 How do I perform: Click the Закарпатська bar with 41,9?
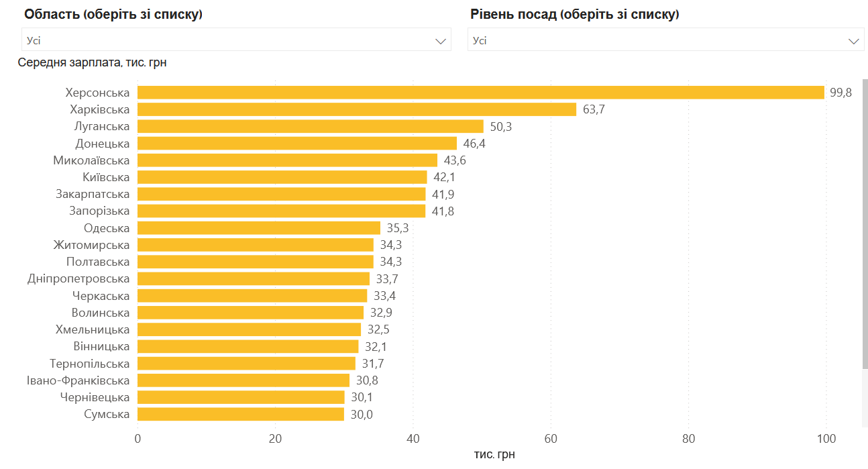pyautogui.click(x=281, y=194)
